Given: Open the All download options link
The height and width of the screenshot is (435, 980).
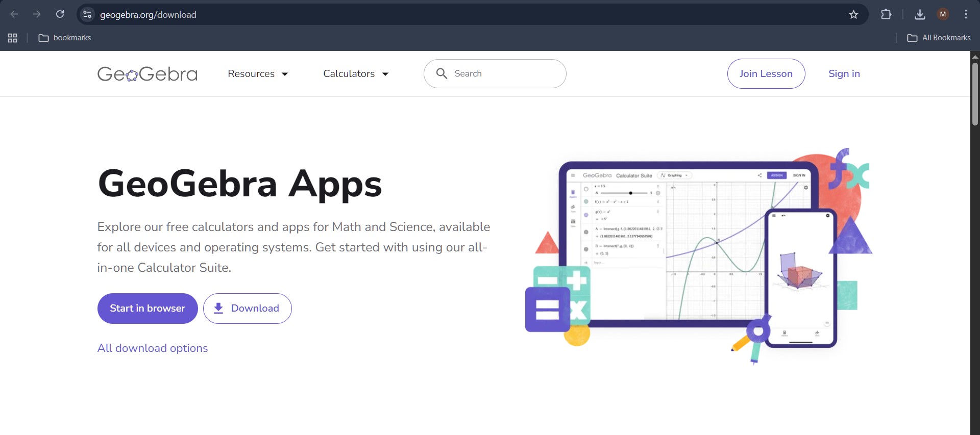Looking at the screenshot, I should 153,348.
